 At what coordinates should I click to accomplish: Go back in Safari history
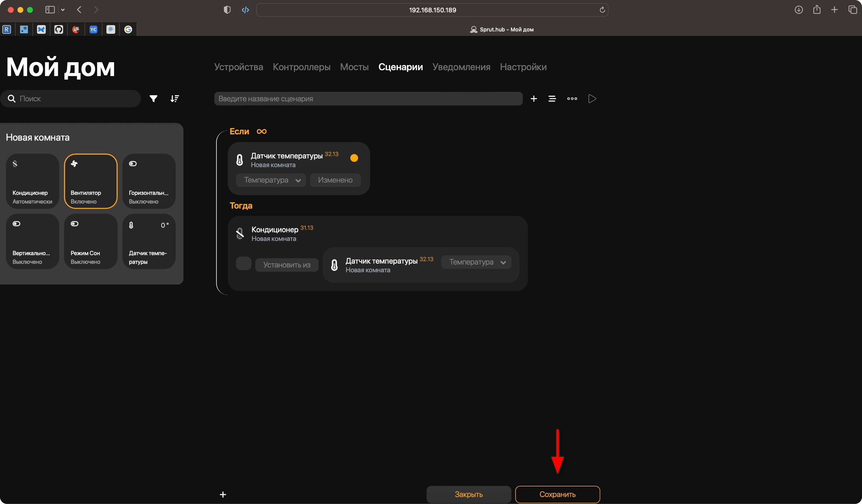click(79, 10)
